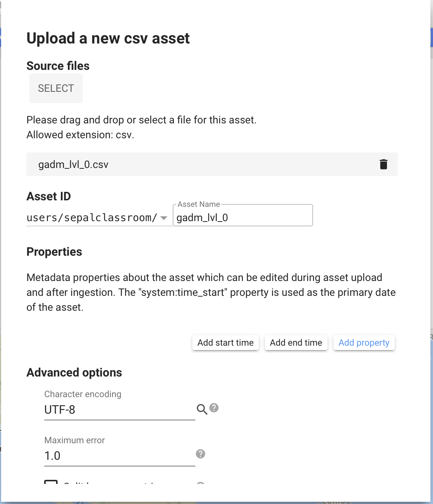
Task: Delete gadm_lvl_0.csv using the trash icon
Action: pyautogui.click(x=383, y=164)
